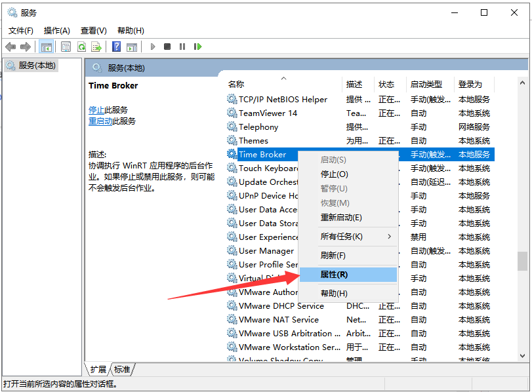Image resolution: width=532 pixels, height=392 pixels.
Task: Open Help via the blue question mark icon
Action: (x=118, y=46)
